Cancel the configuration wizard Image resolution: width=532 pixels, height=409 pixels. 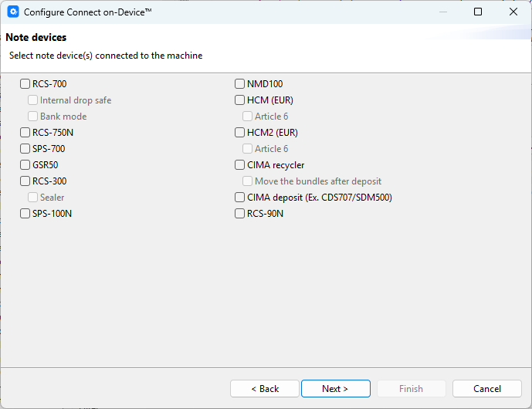[x=487, y=389]
